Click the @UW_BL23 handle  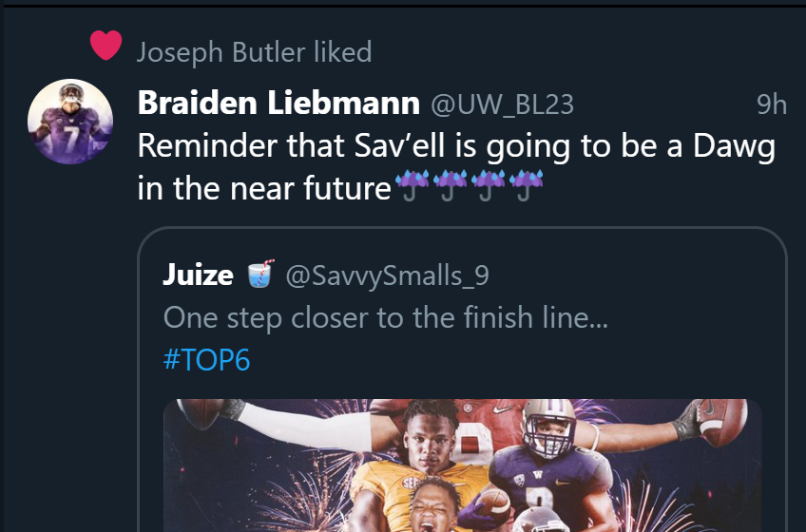point(503,104)
